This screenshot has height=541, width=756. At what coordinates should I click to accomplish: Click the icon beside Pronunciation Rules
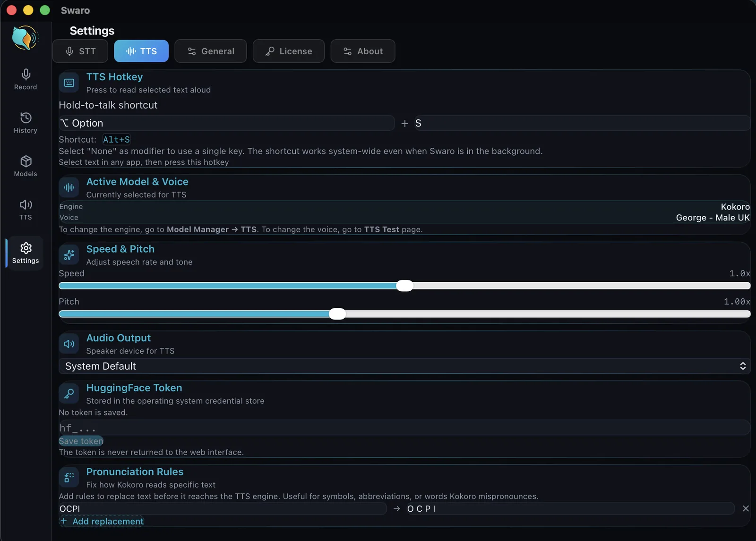click(x=69, y=478)
